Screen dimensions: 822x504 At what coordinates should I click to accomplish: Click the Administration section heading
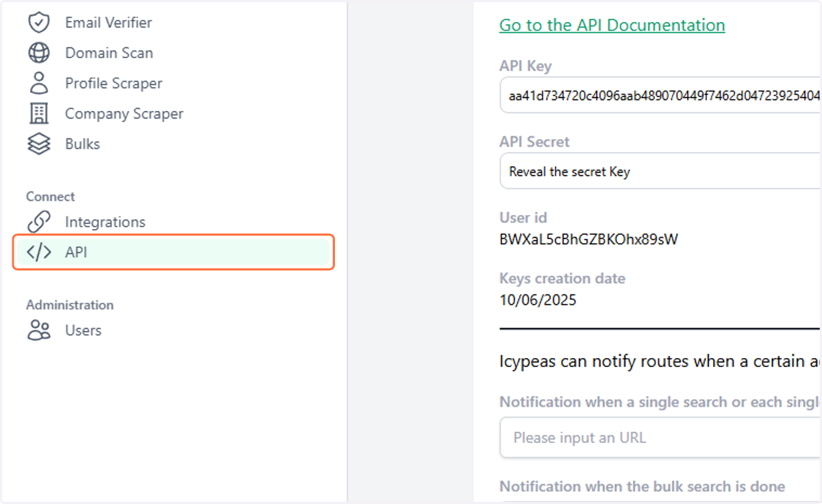70,305
